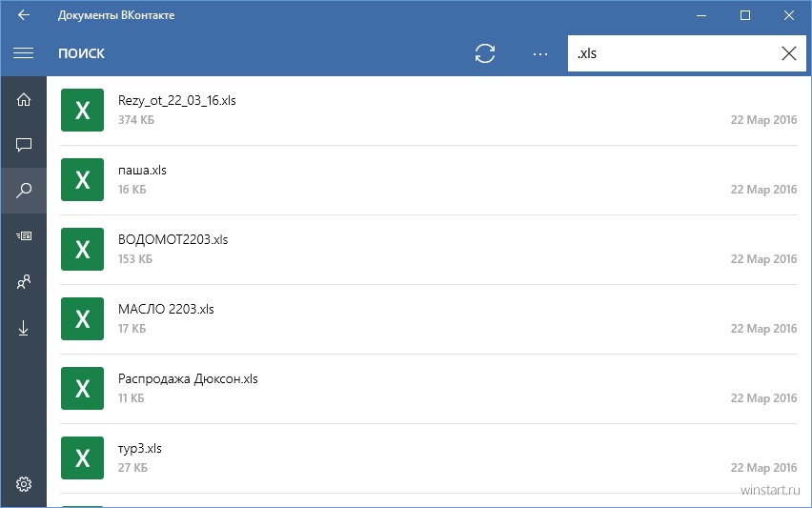This screenshot has width=812, height=508.
Task: Clear the .xls search query
Action: pos(789,52)
